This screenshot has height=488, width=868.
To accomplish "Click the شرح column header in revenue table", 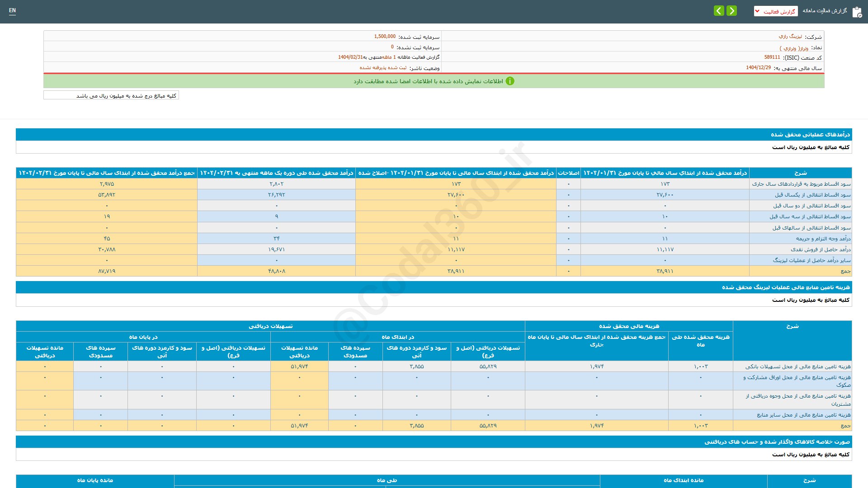I will (800, 173).
